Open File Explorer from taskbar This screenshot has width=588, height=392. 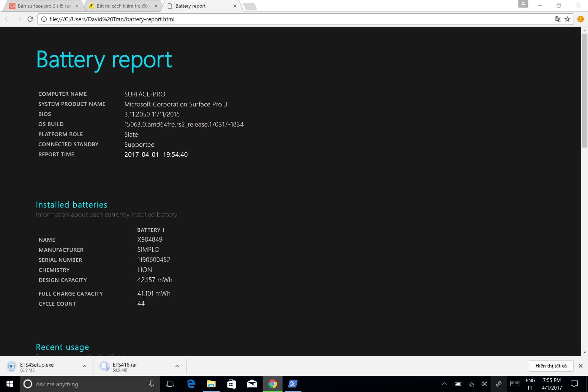[211, 384]
